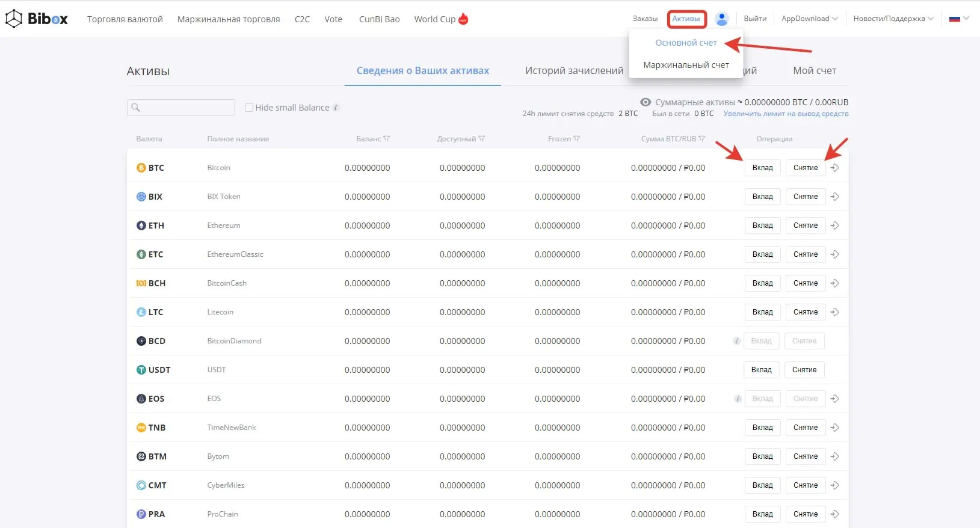
Task: Click the EthereumClassic name text
Action: coord(235,254)
